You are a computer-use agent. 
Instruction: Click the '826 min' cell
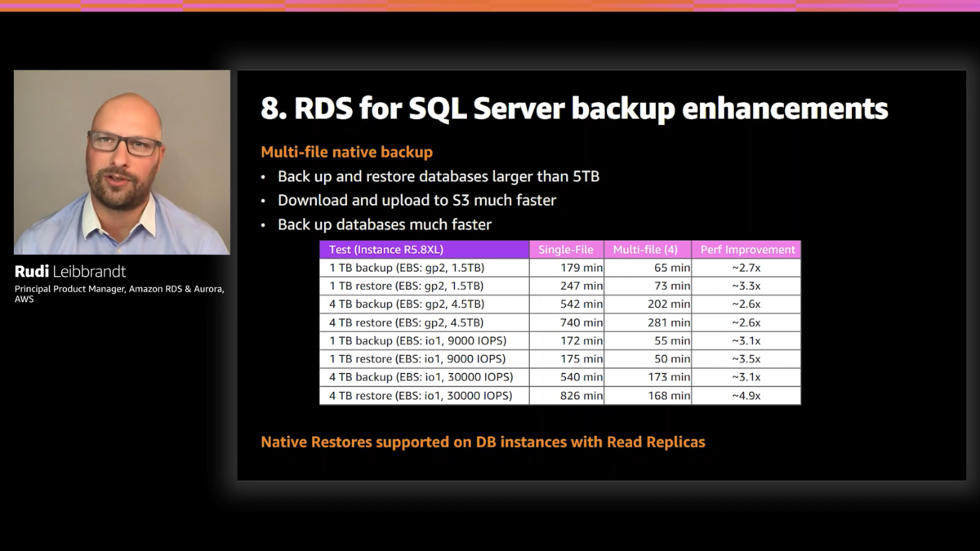click(x=567, y=395)
